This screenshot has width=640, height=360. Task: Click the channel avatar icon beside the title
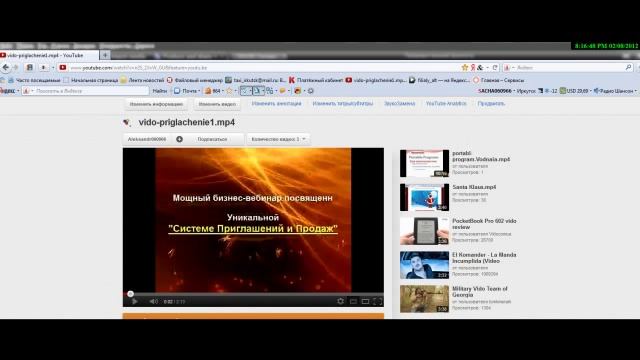127,122
